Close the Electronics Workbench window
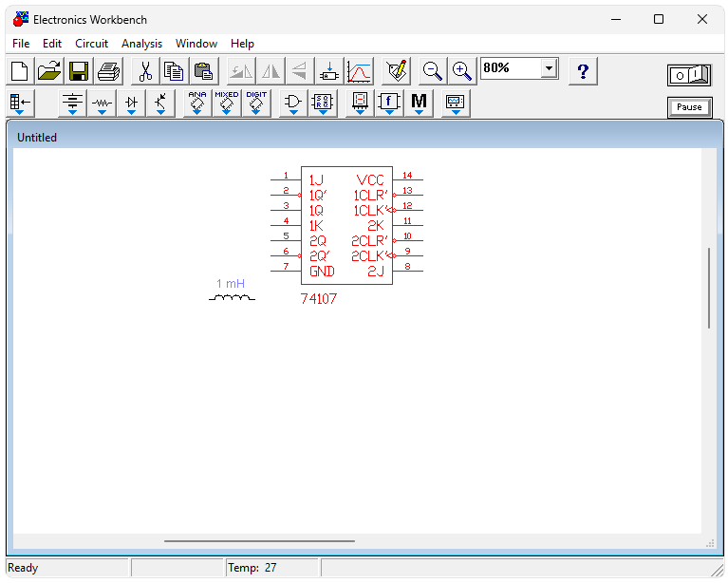Viewport: 728px width, 583px height. coord(702,20)
